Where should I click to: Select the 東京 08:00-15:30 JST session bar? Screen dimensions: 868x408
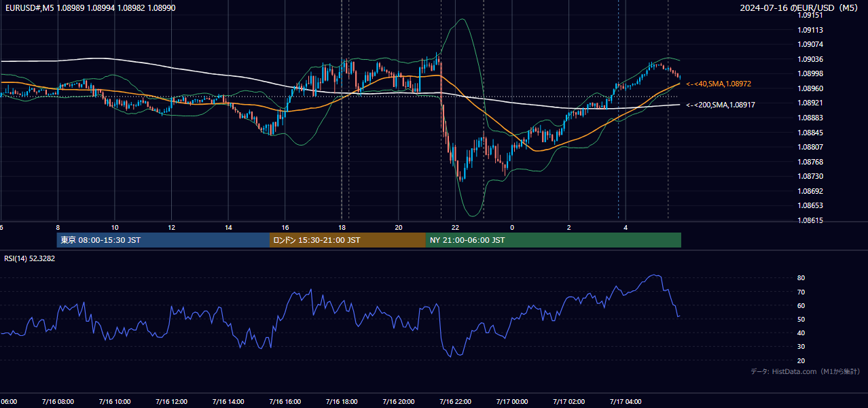(x=163, y=240)
